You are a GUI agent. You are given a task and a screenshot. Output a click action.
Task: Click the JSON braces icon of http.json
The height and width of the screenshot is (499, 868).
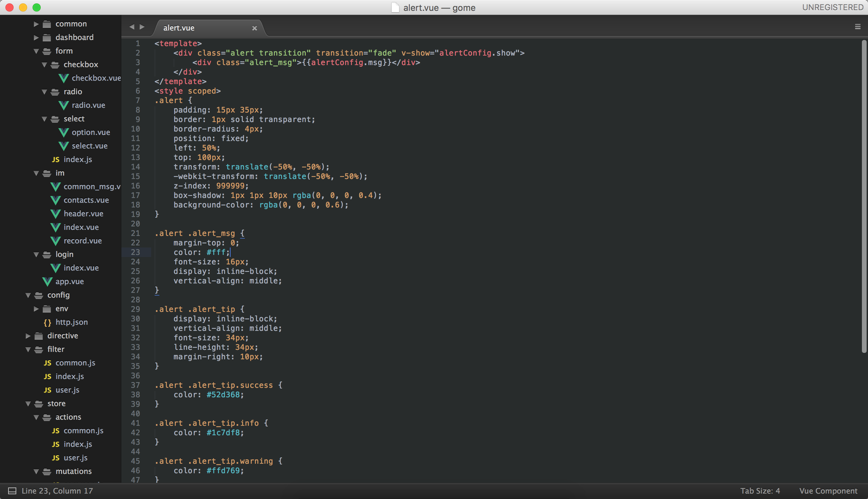point(47,322)
